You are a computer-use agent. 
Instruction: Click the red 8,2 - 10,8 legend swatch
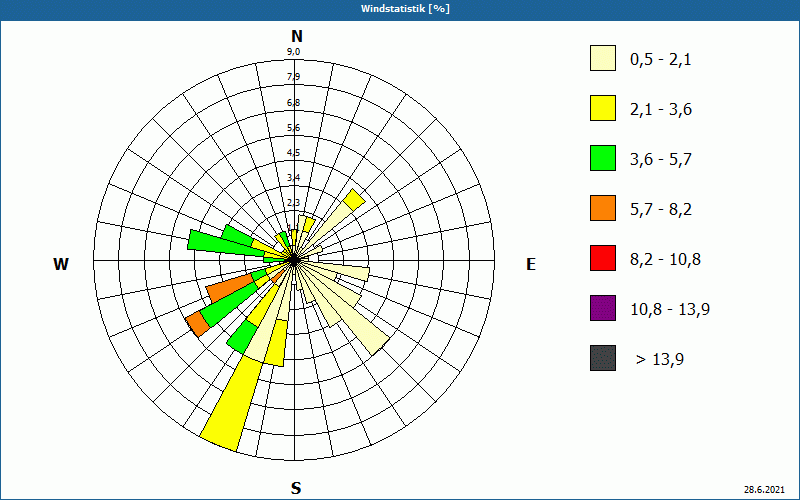pos(603,258)
